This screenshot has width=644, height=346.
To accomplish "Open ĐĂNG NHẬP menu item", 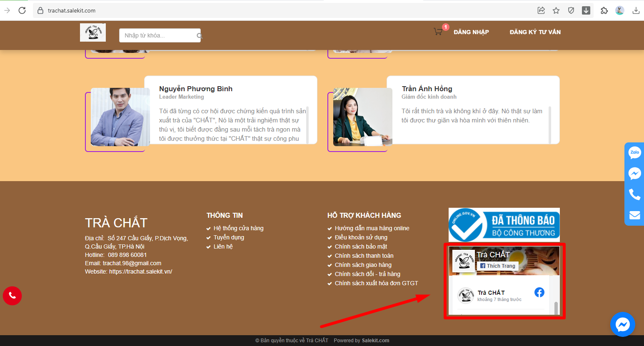I will click(471, 32).
